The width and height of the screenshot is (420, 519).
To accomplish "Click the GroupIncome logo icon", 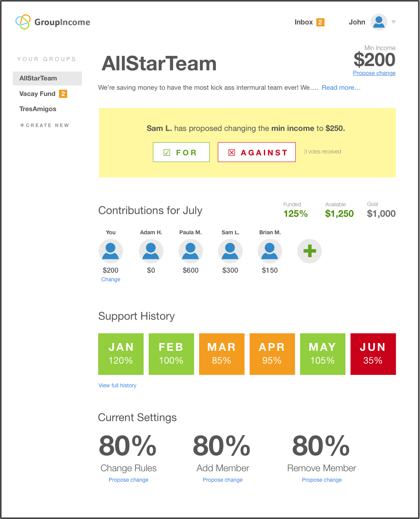I will [23, 22].
